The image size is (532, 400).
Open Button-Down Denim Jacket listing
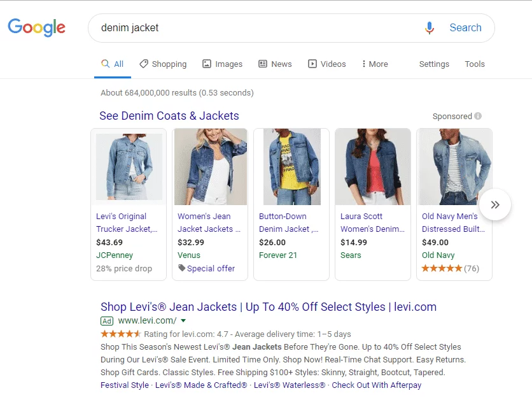(x=288, y=223)
